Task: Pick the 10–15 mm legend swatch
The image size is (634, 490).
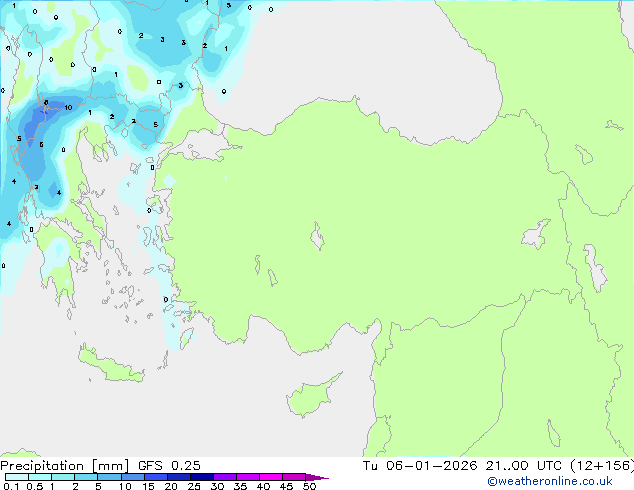Action: pos(133,477)
